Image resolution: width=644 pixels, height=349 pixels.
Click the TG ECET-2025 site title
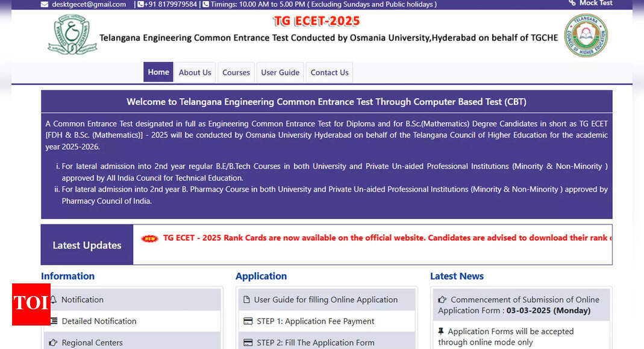pos(316,21)
